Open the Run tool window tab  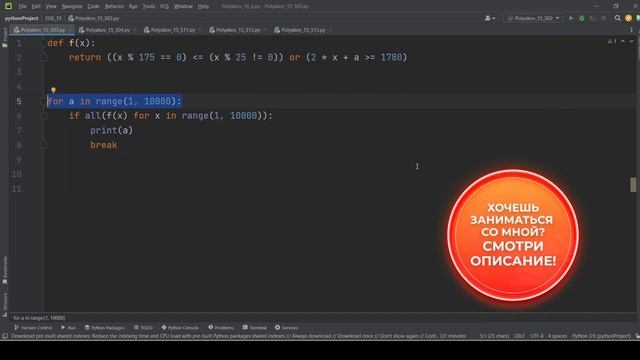(x=69, y=327)
